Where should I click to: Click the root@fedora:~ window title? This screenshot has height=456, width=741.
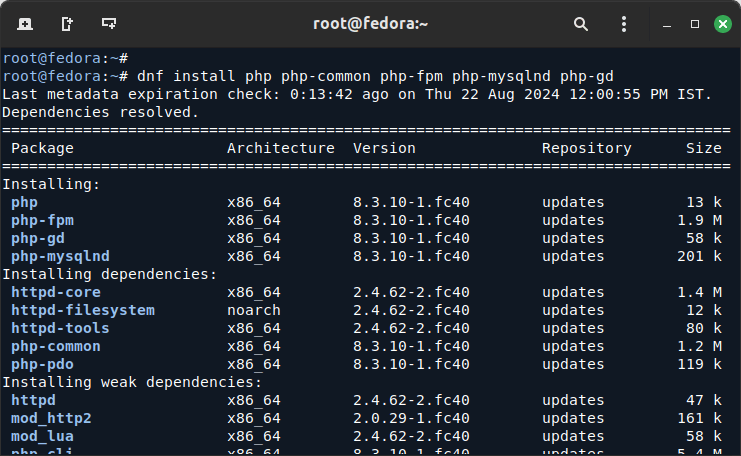pyautogui.click(x=370, y=23)
